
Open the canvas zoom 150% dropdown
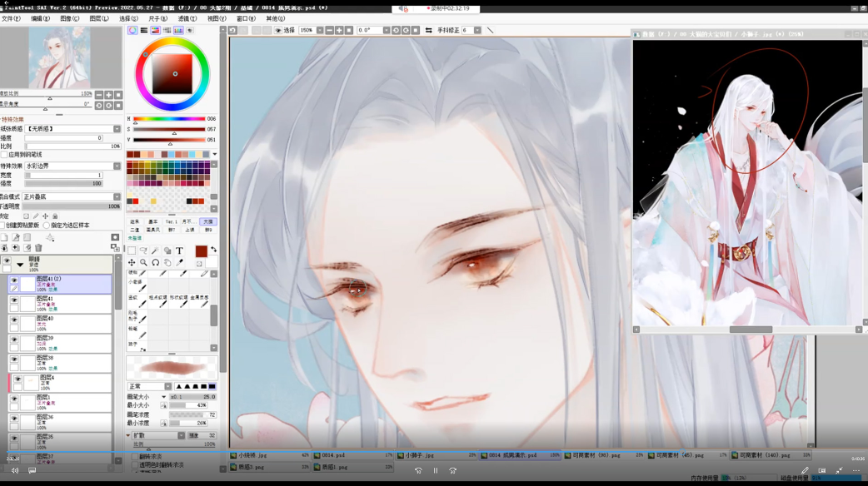pos(320,31)
